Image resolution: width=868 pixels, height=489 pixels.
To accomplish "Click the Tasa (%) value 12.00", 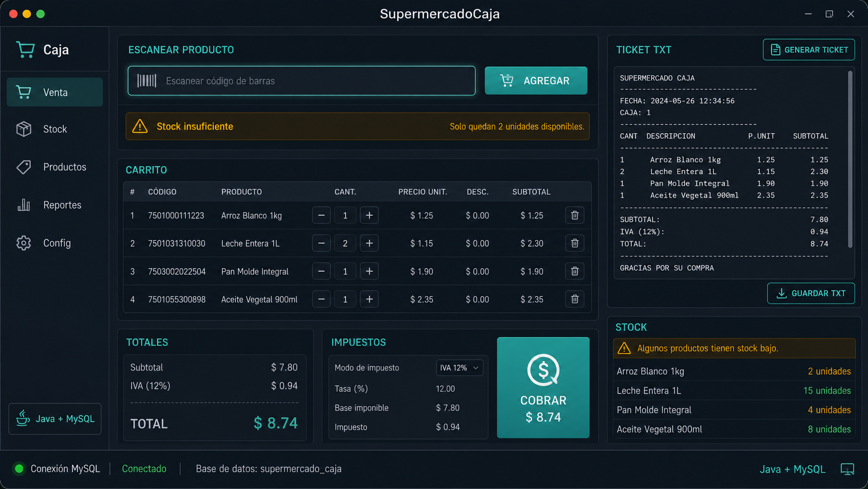I will pyautogui.click(x=445, y=389).
